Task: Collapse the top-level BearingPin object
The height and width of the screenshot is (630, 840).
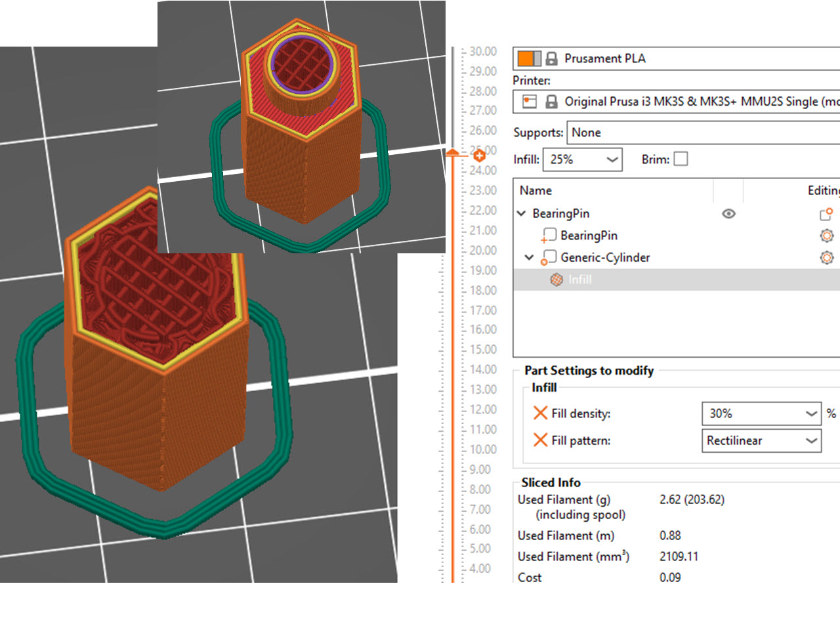Action: coord(522,213)
